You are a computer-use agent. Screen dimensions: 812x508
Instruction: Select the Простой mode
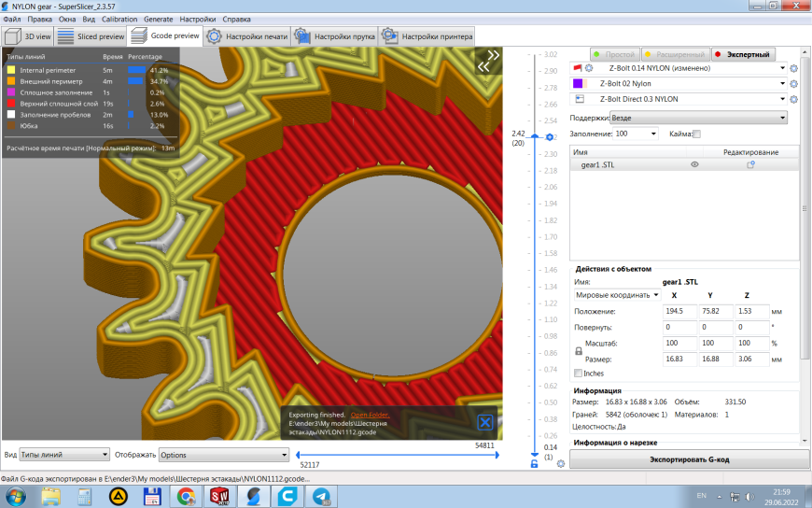click(x=615, y=54)
